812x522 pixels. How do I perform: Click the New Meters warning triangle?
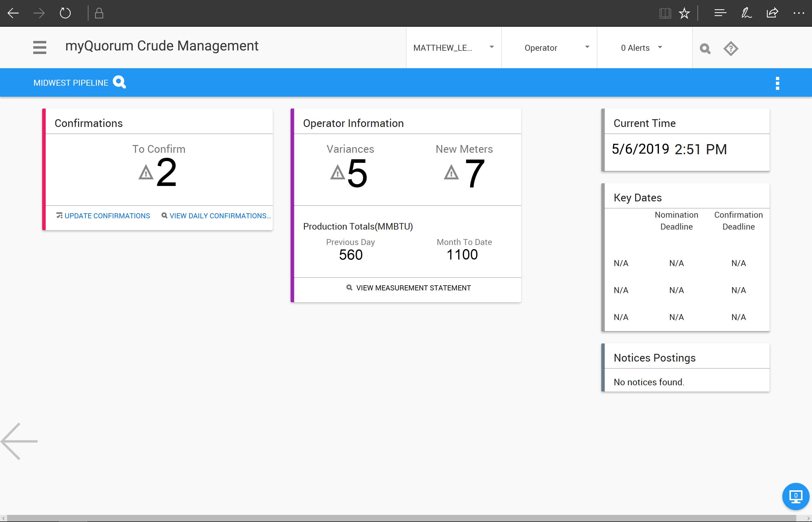[451, 172]
